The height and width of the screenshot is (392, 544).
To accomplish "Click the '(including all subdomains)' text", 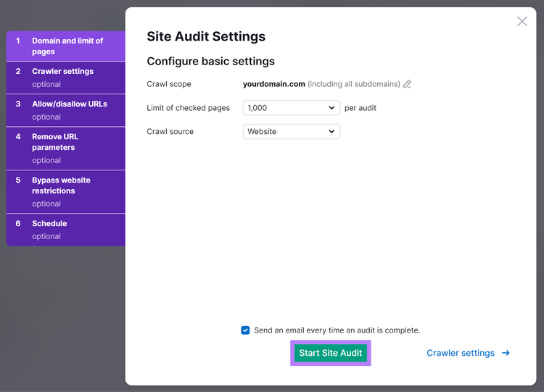I will pos(354,84).
